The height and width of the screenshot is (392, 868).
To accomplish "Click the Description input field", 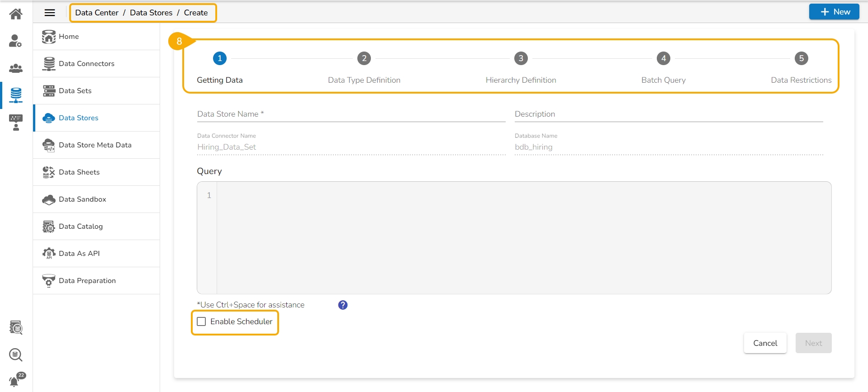I will tap(669, 114).
